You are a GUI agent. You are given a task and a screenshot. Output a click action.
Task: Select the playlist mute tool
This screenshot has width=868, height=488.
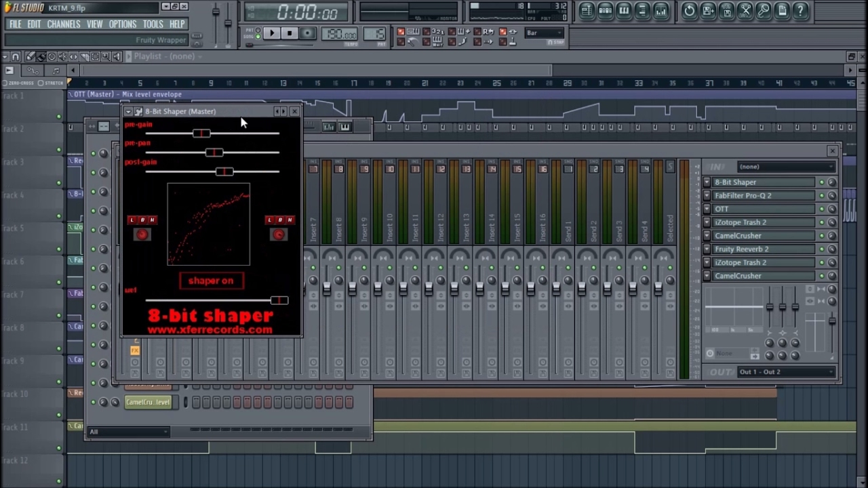(x=62, y=56)
